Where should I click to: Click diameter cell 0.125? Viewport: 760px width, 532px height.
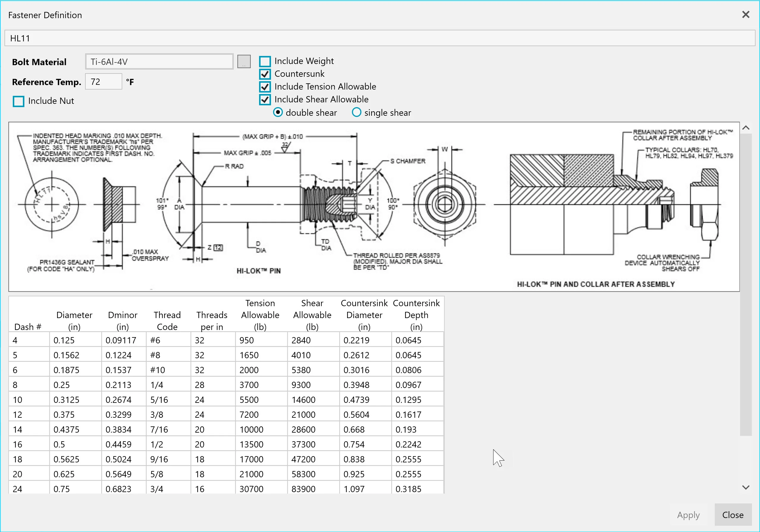pos(76,340)
